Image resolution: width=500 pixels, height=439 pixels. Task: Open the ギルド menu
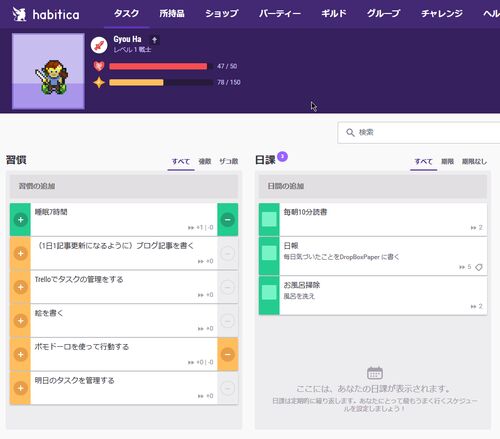334,14
